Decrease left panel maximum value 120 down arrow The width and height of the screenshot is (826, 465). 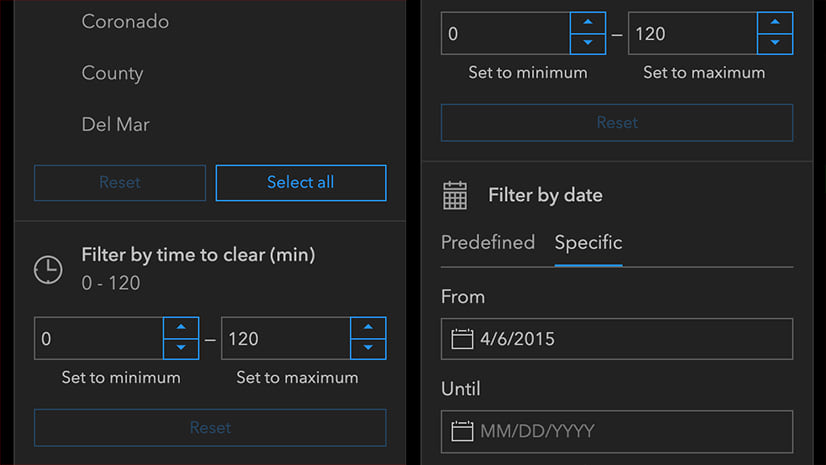click(368, 348)
